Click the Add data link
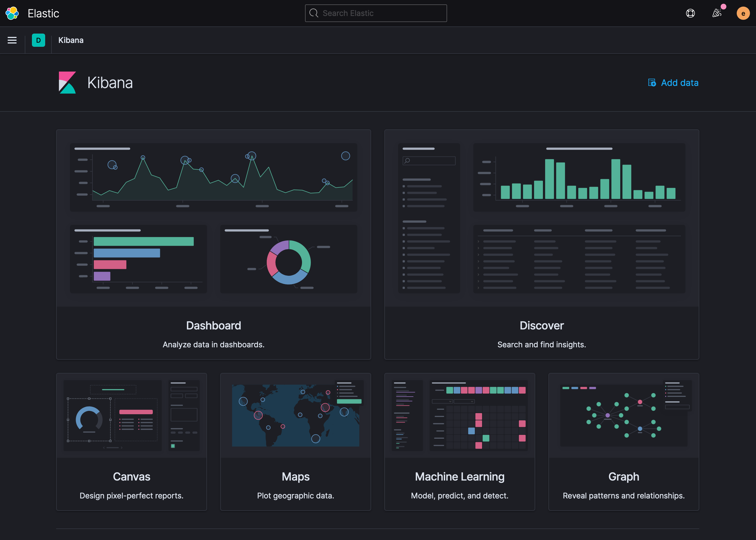756x540 pixels. [679, 83]
